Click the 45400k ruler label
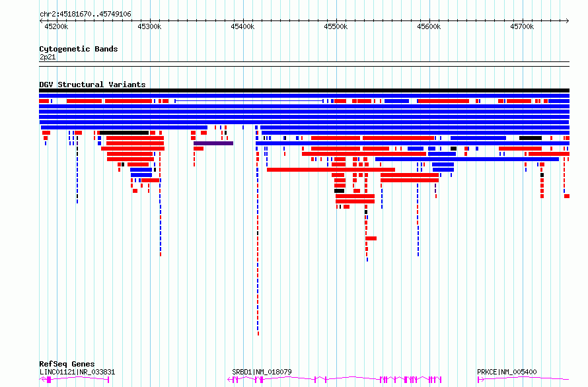 pyautogui.click(x=242, y=26)
